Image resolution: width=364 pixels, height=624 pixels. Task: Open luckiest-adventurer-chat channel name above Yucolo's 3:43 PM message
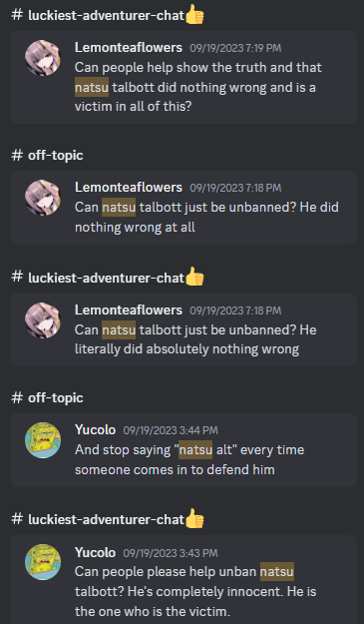pyautogui.click(x=106, y=519)
